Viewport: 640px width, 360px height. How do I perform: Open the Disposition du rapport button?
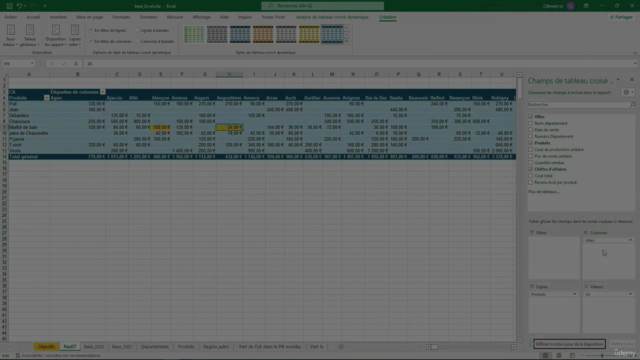pyautogui.click(x=56, y=36)
